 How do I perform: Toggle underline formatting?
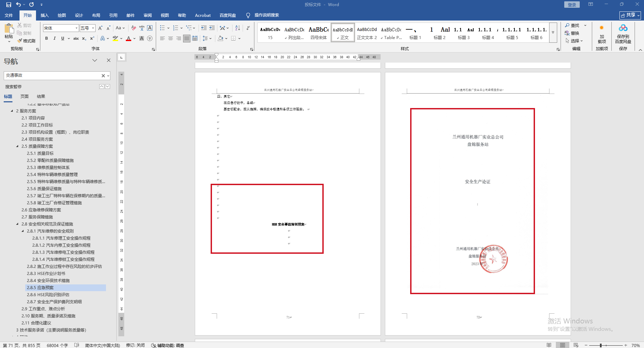pos(63,38)
